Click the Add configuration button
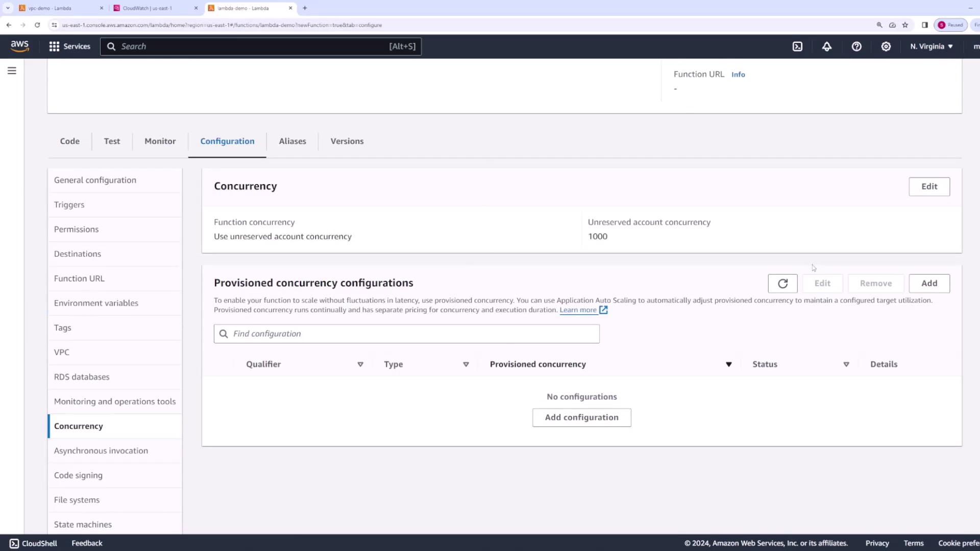Viewport: 980px width, 551px height. (581, 417)
